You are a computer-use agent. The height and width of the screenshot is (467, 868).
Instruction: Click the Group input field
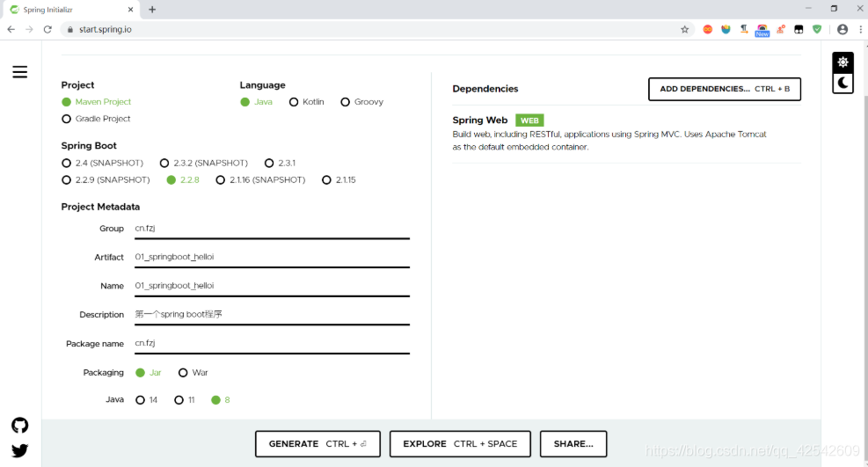(272, 229)
